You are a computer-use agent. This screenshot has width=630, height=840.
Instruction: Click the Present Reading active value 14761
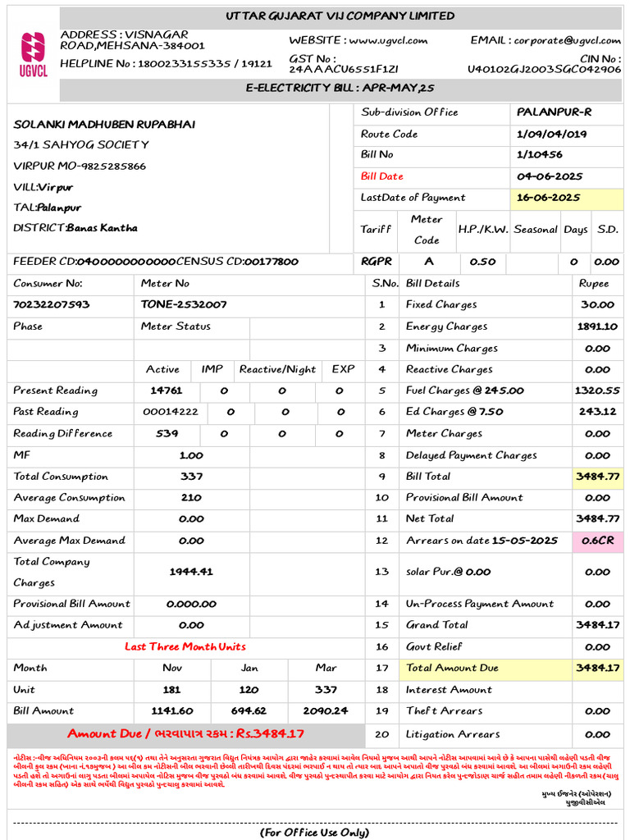click(x=167, y=390)
